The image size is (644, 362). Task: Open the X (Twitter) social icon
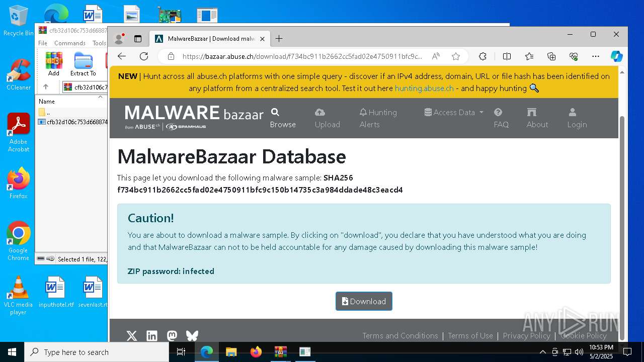coord(132,336)
